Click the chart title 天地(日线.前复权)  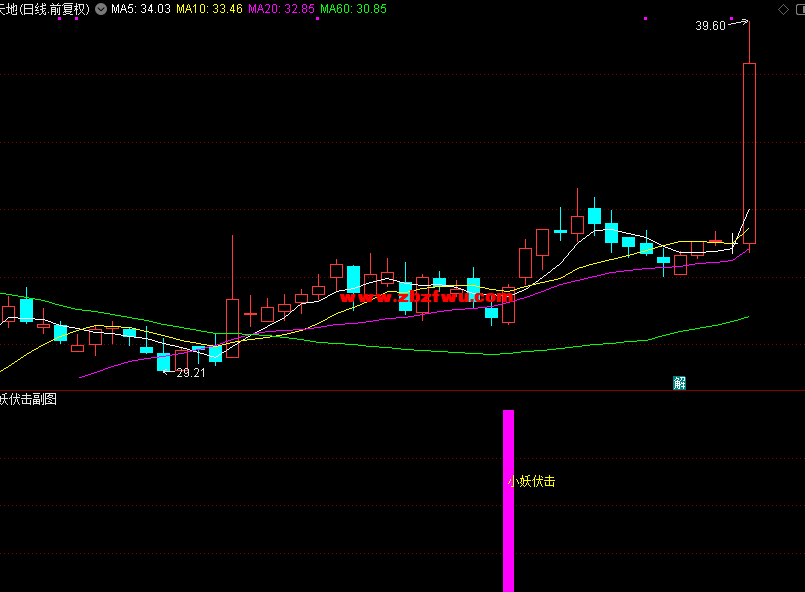click(45, 9)
